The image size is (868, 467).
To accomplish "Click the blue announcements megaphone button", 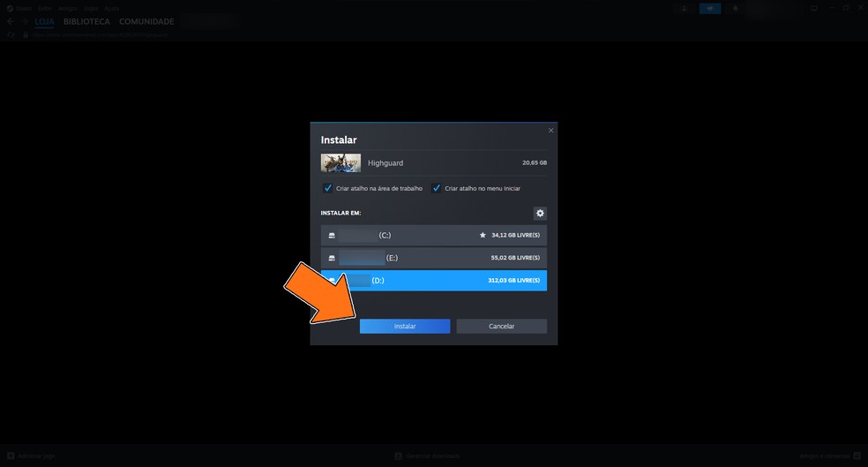I will [x=710, y=8].
